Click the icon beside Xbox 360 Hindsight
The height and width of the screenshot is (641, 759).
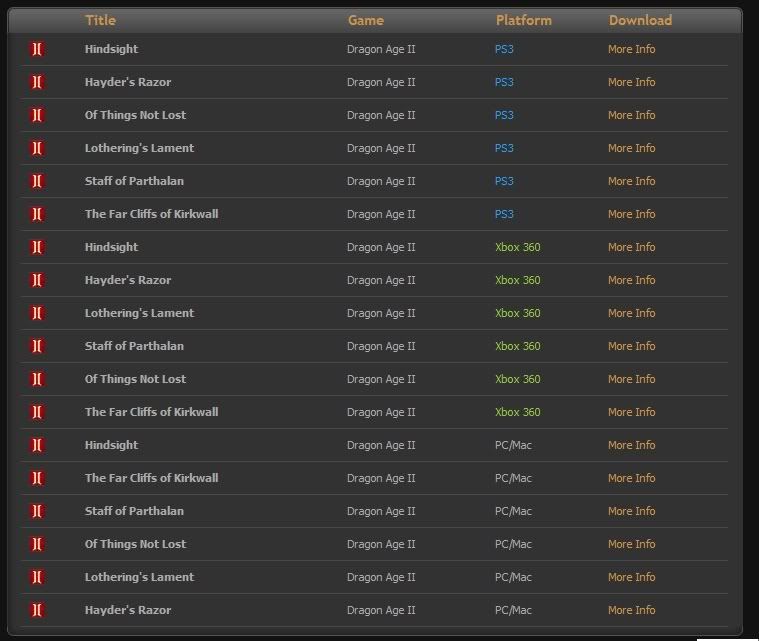point(37,247)
